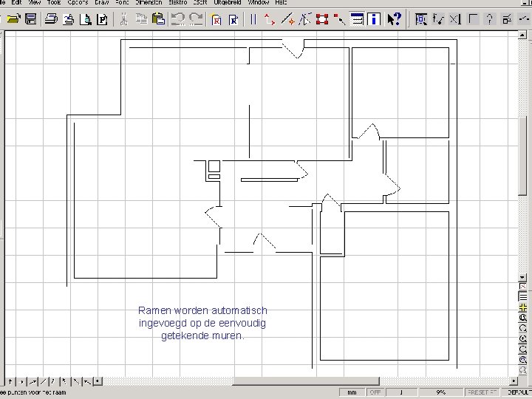This screenshot has height=399, width=532.
Task: Select the red arrow axis tool
Action: pos(270,19)
